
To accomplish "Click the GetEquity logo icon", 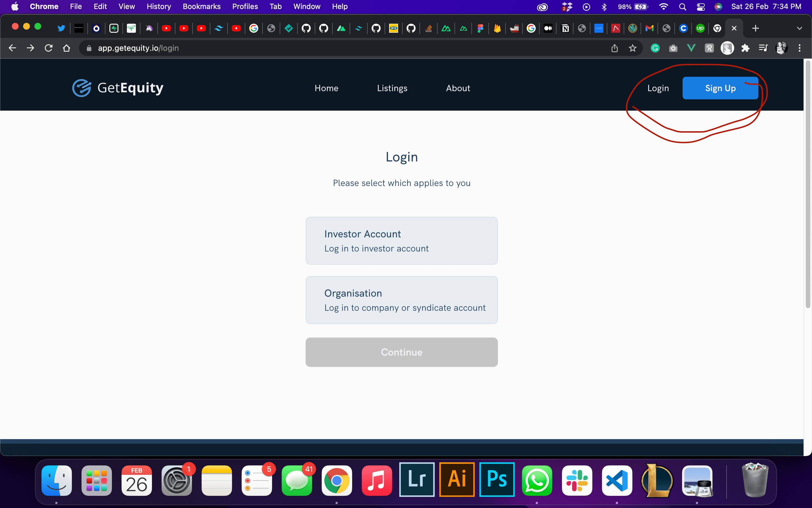I will 81,88.
